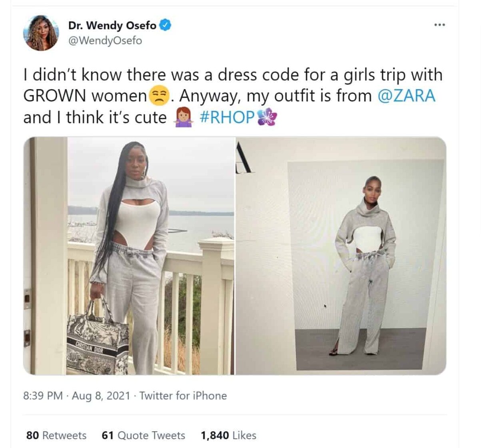Click the woman shrugging emoji
Screen dimensions: 481x448
coord(183,117)
